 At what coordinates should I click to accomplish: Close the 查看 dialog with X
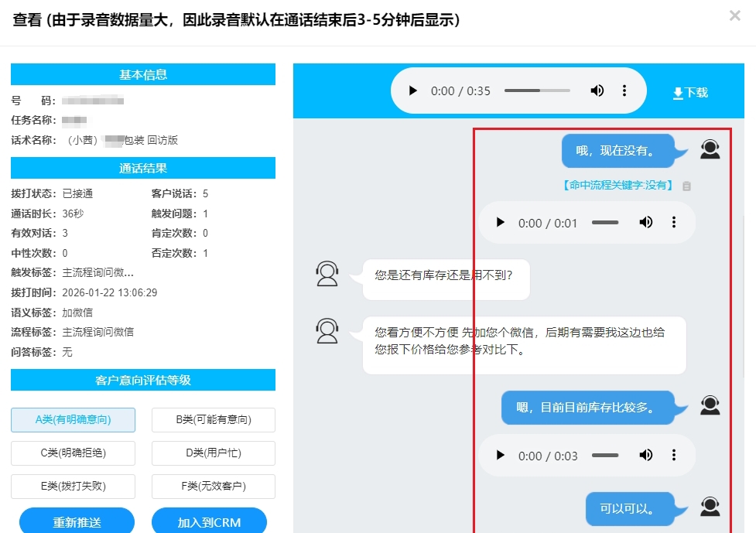(x=734, y=15)
